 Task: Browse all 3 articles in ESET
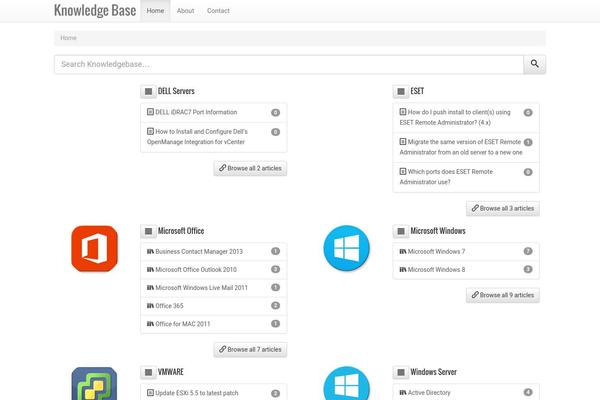click(503, 208)
